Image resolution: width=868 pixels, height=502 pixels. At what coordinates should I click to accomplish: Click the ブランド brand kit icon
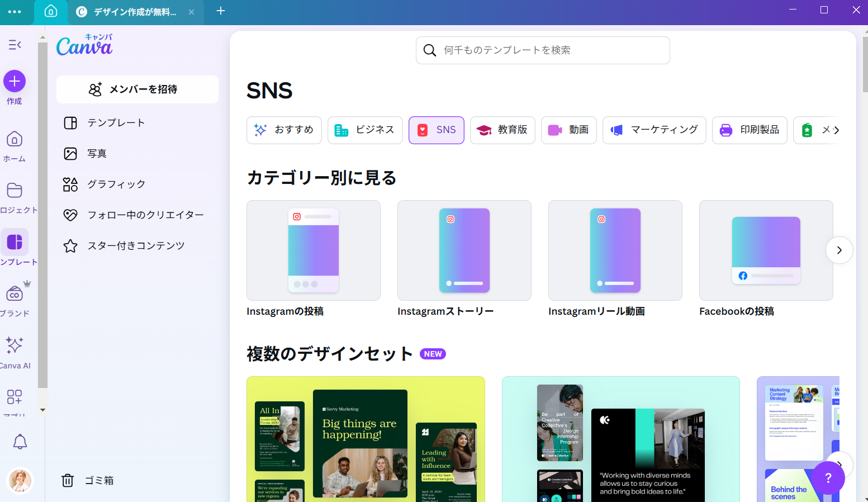click(15, 294)
